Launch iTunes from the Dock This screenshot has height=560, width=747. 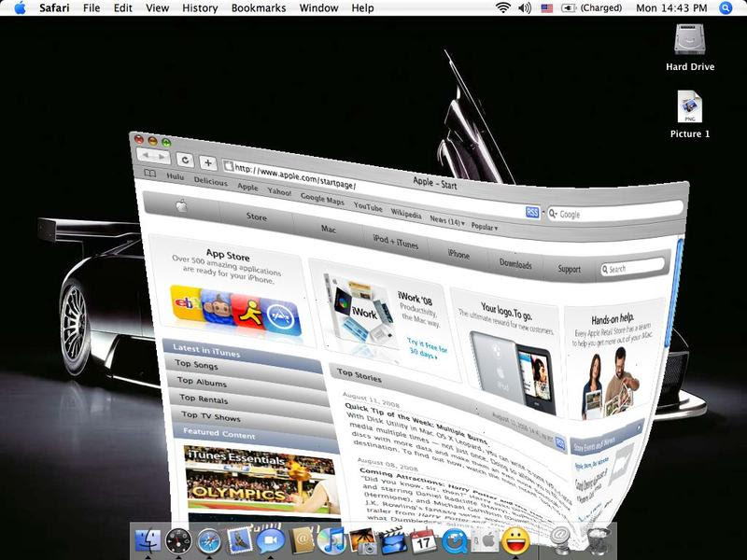[x=331, y=541]
